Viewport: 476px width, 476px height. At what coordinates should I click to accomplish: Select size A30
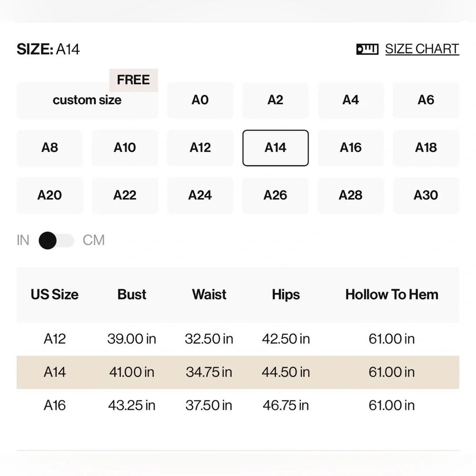point(426,196)
